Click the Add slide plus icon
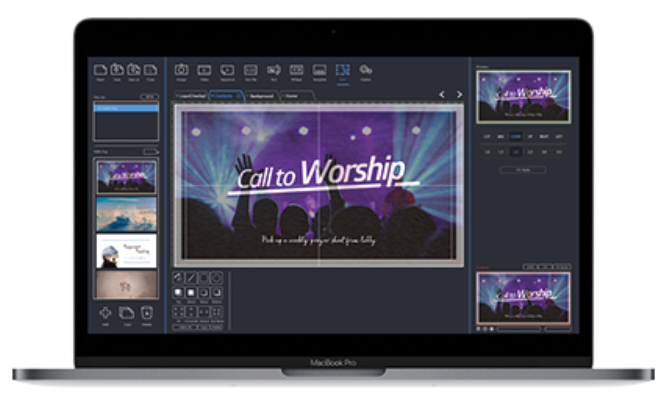This screenshot has width=670, height=405. 106,313
